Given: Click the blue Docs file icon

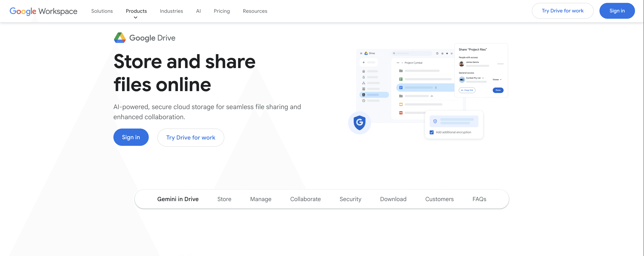Looking at the screenshot, I should click(401, 88).
